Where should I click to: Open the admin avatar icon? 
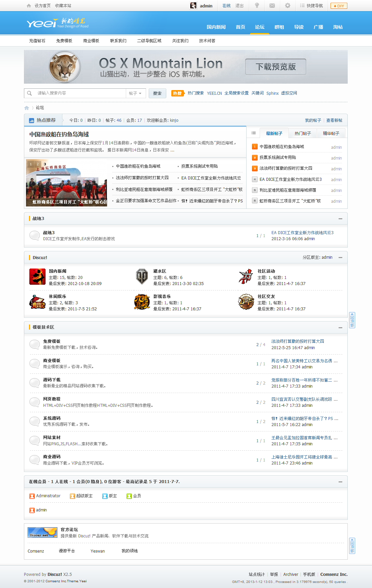[193, 5]
